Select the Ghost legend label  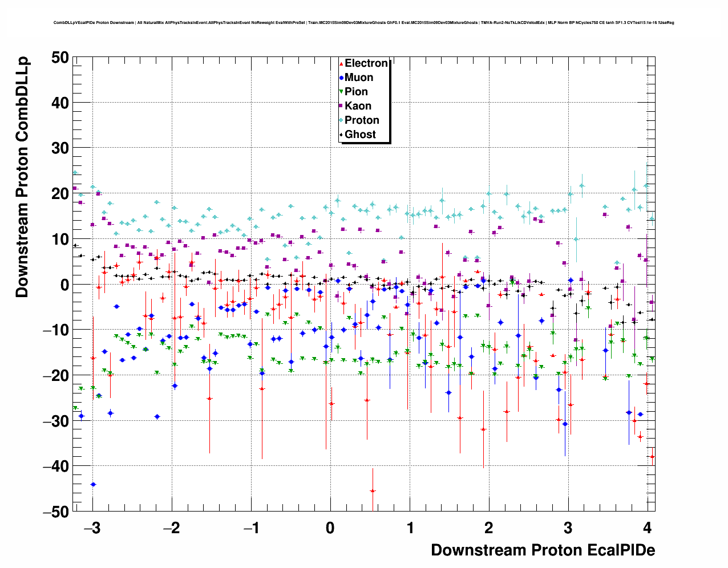360,135
